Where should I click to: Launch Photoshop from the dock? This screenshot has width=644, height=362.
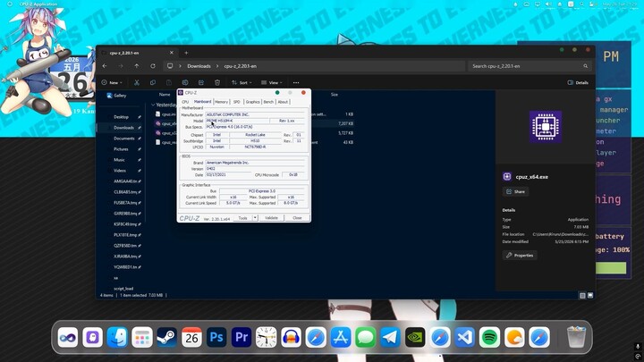216,337
